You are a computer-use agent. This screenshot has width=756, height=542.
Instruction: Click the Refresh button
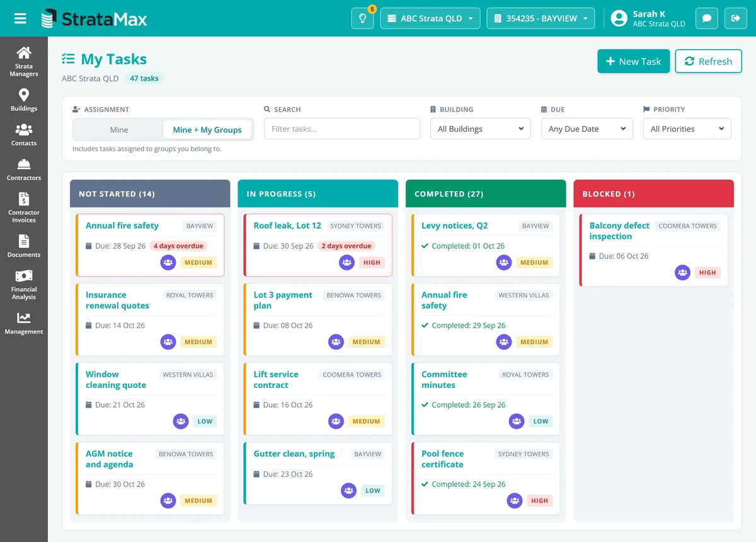709,61
